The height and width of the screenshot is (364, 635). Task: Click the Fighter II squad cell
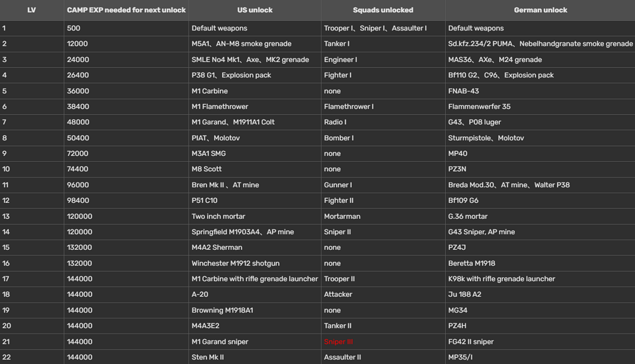(x=383, y=200)
